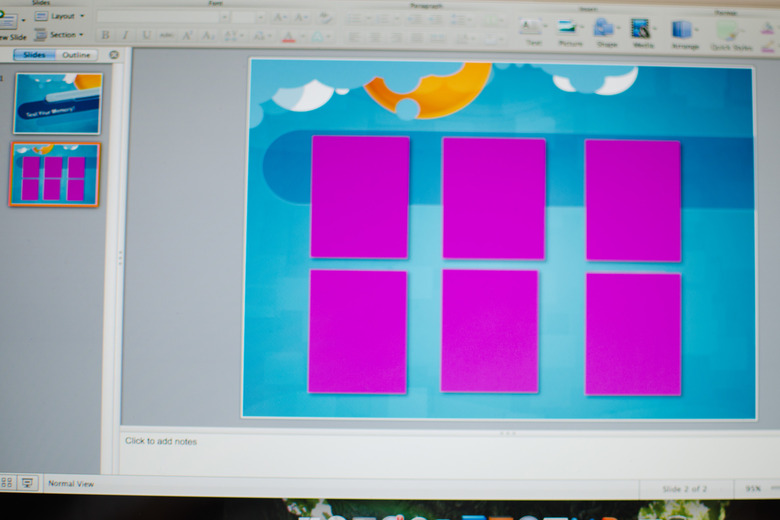Screen dimensions: 780x520
Task: Toggle Underline formatting
Action: tap(146, 35)
